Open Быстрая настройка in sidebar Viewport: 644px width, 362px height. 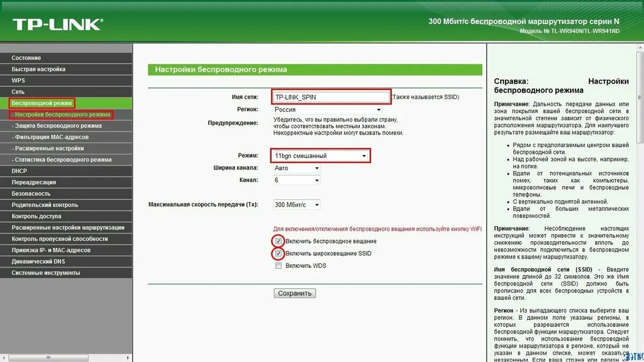65,69
